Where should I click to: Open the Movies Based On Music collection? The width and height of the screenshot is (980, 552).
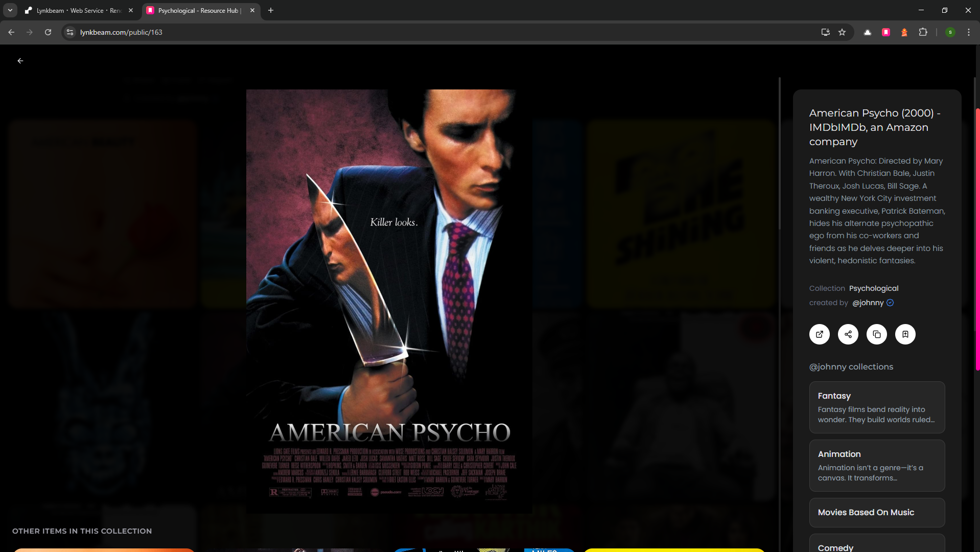(x=877, y=513)
